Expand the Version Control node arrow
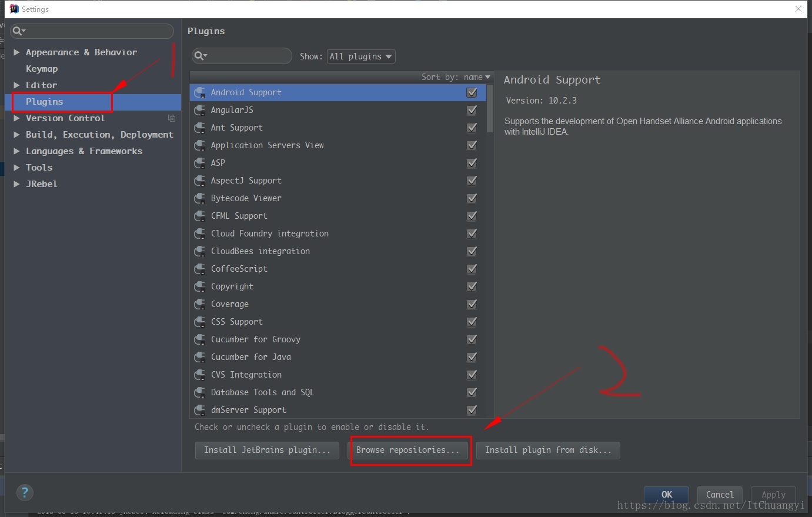 (16, 118)
